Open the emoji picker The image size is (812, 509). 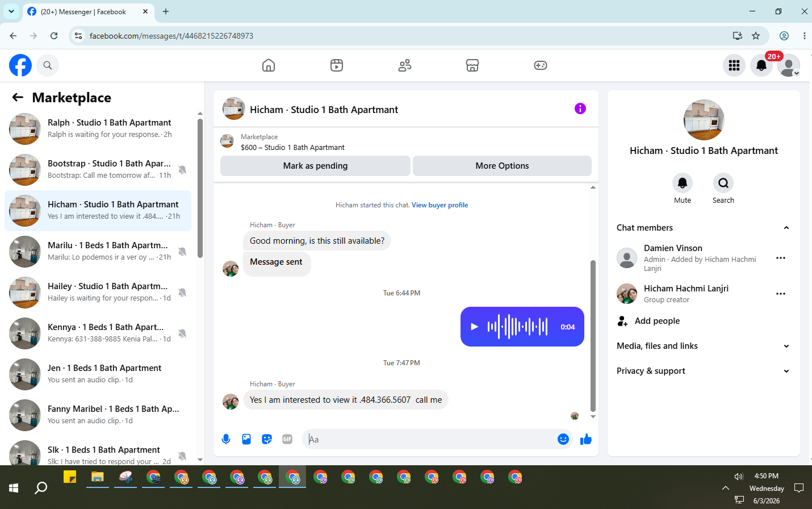click(x=563, y=439)
